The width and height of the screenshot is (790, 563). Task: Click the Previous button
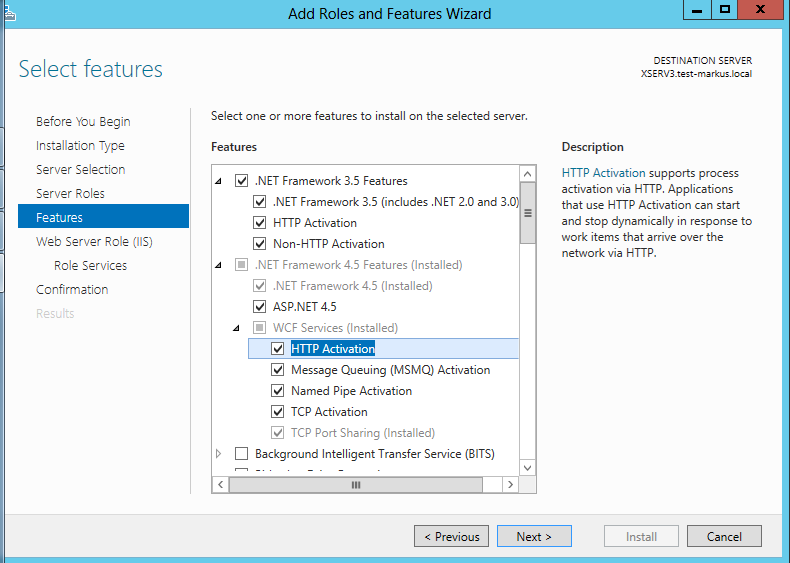point(451,537)
